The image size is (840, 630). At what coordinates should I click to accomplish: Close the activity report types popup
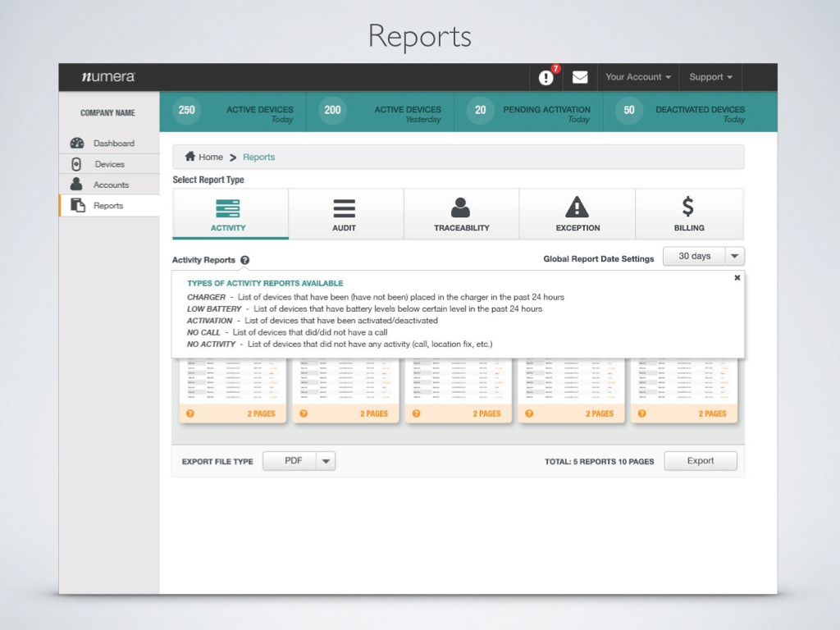pos(737,277)
